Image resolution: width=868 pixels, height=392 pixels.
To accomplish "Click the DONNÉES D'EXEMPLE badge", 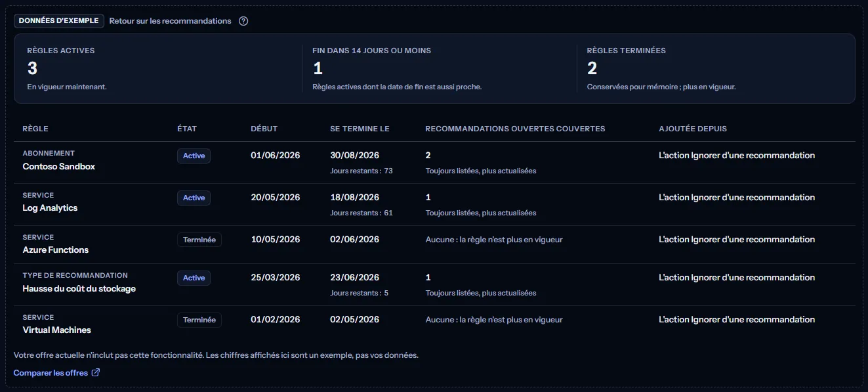I will tap(59, 21).
